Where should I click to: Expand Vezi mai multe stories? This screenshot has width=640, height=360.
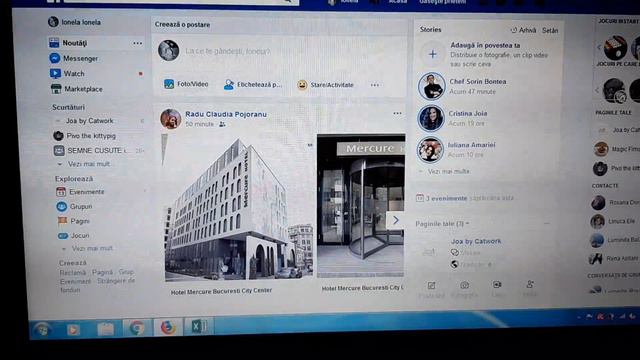click(x=448, y=172)
